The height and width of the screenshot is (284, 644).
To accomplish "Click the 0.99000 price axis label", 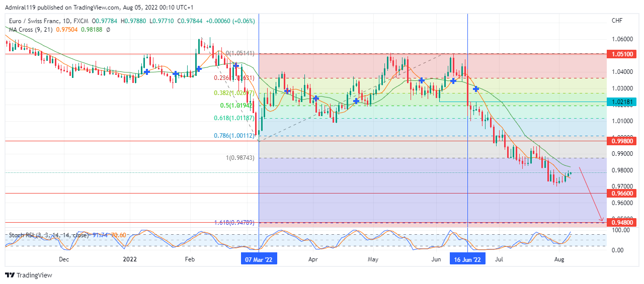I will click(621, 154).
